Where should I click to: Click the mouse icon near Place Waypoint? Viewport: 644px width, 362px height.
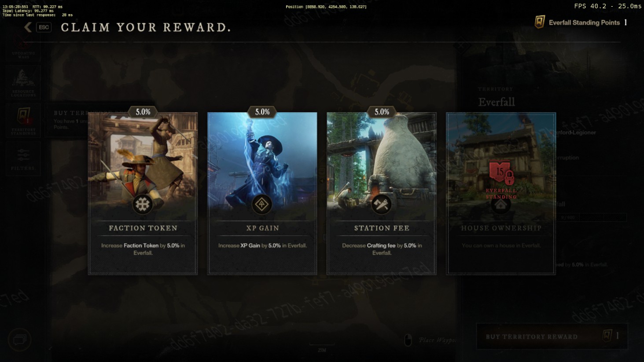(408, 340)
